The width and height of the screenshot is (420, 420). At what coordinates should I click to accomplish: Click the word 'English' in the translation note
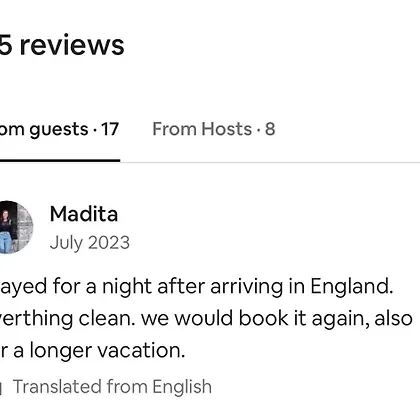pyautogui.click(x=182, y=387)
